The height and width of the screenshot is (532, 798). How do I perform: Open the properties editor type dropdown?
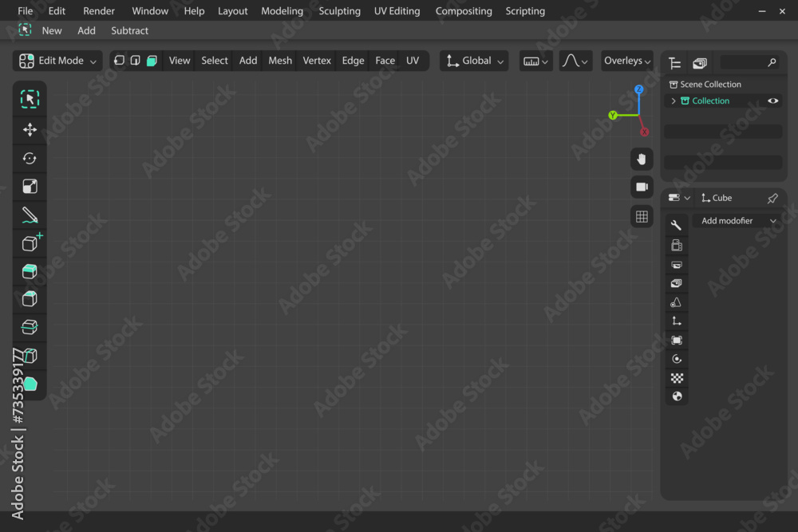[x=679, y=198]
